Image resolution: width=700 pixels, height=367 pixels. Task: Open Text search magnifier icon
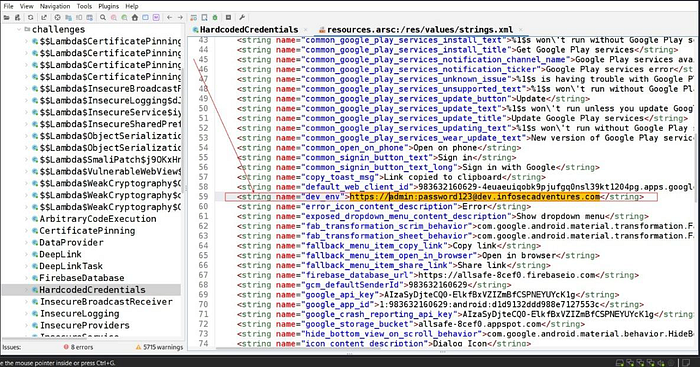point(103,17)
